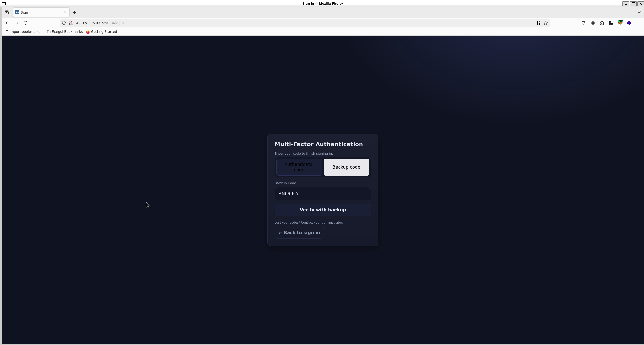The width and height of the screenshot is (644, 345).
Task: Switch to Authenticator code option
Action: click(x=299, y=167)
